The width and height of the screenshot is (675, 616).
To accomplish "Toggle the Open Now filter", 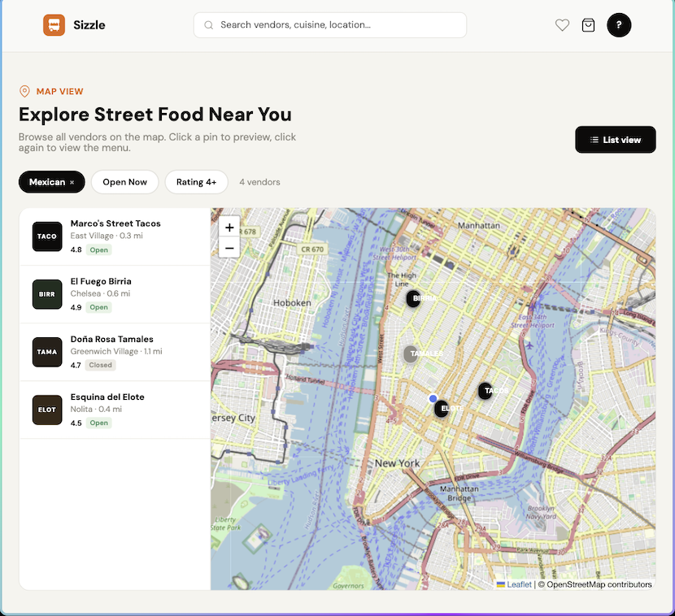I will point(125,182).
